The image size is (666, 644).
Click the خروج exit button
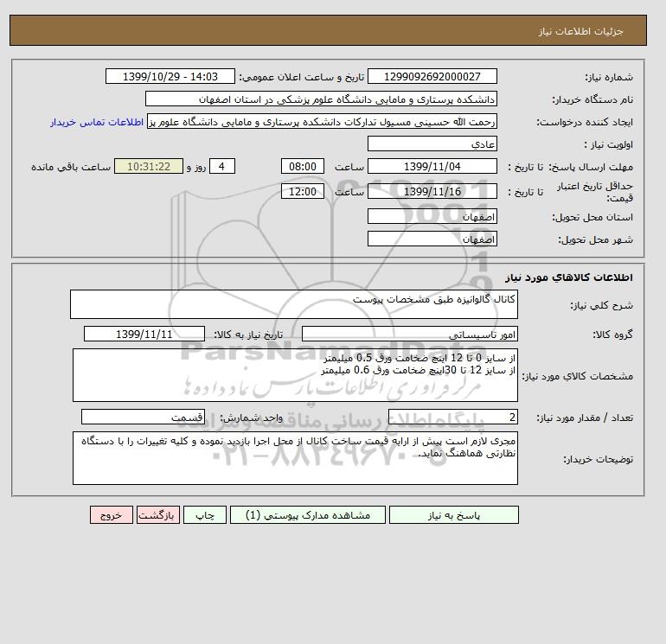[112, 515]
